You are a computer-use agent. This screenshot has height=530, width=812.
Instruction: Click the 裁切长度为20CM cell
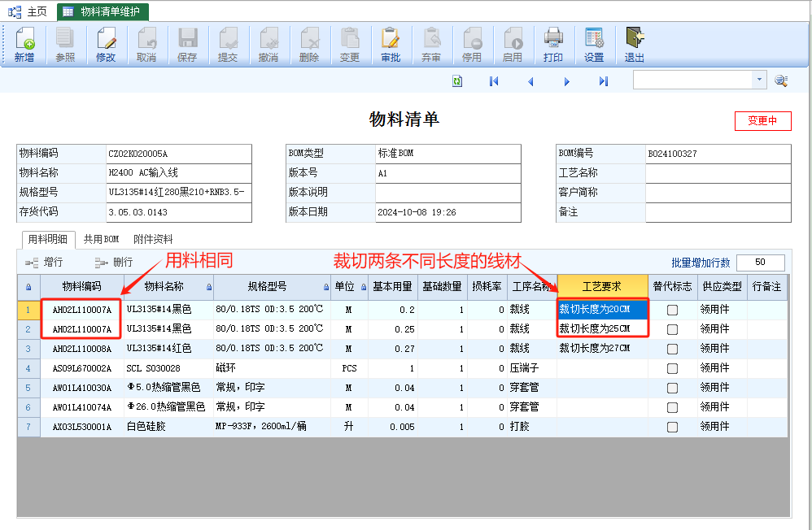pyautogui.click(x=602, y=310)
